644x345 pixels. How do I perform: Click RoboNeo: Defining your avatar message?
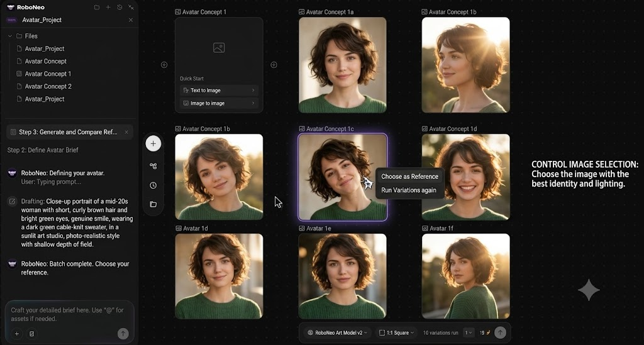click(63, 173)
